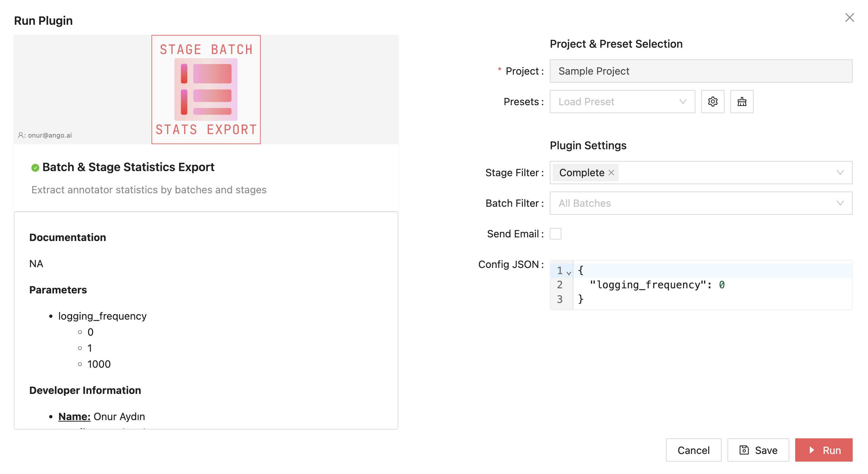Click the Save button

coord(758,450)
